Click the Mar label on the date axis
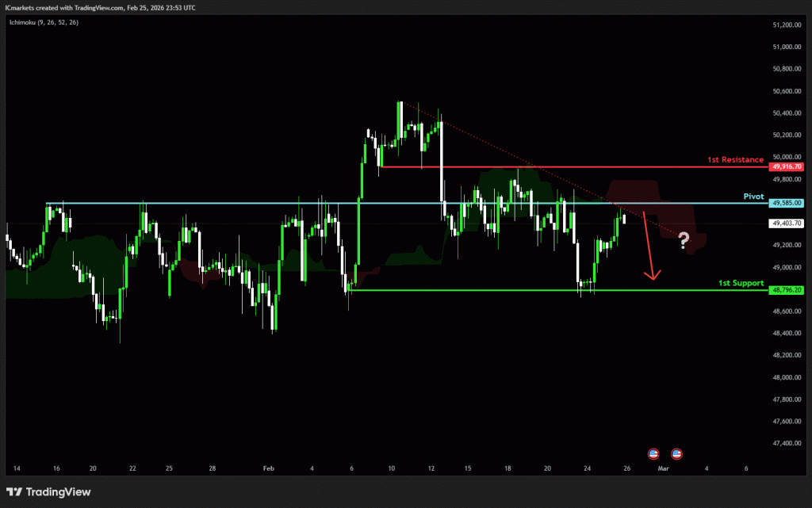The height and width of the screenshot is (508, 812). pyautogui.click(x=664, y=468)
